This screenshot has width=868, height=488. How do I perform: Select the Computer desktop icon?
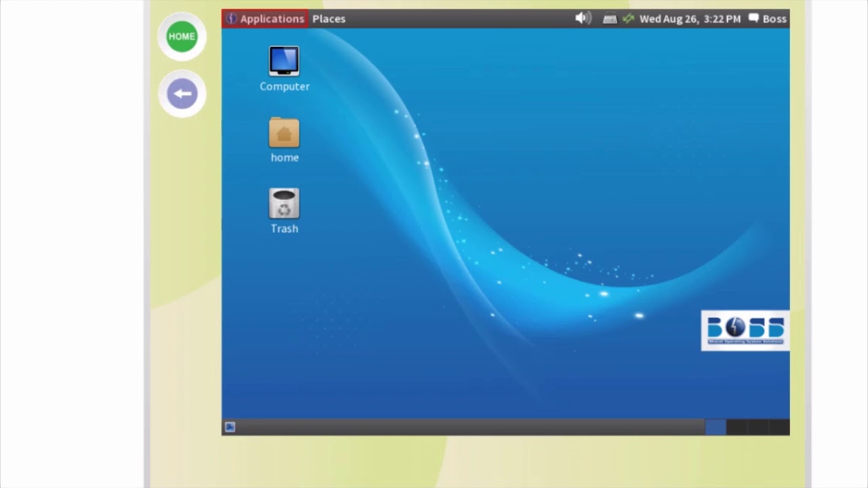(x=284, y=68)
